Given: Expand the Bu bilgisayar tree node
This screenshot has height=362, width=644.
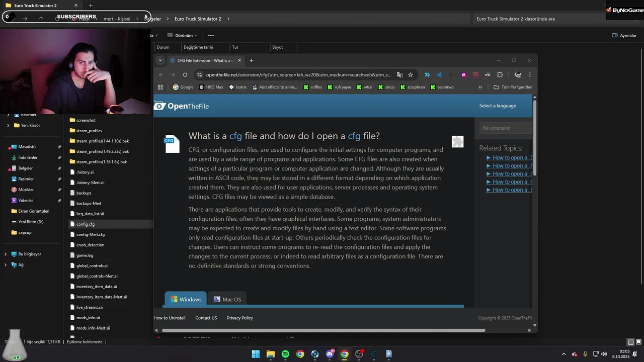Looking at the screenshot, I should pyautogui.click(x=6, y=254).
